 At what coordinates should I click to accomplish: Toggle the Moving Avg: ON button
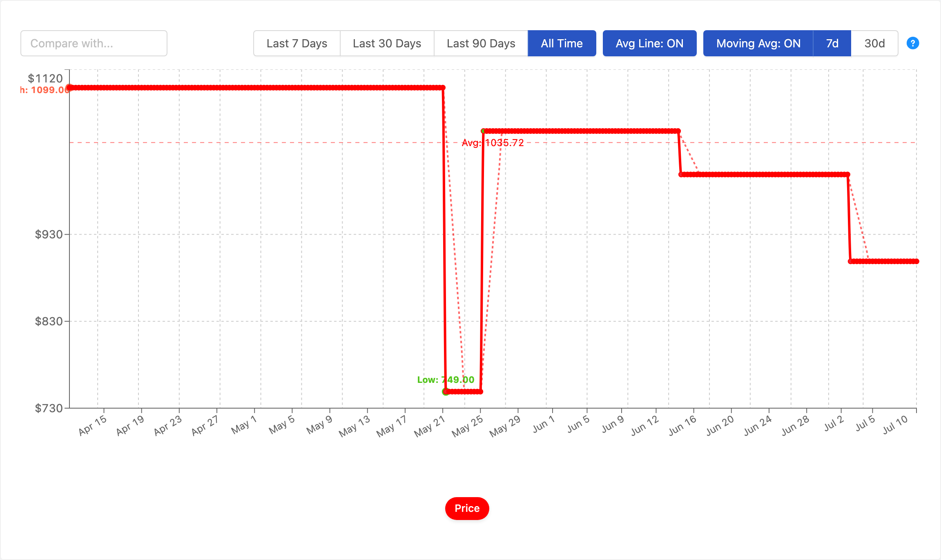[758, 43]
